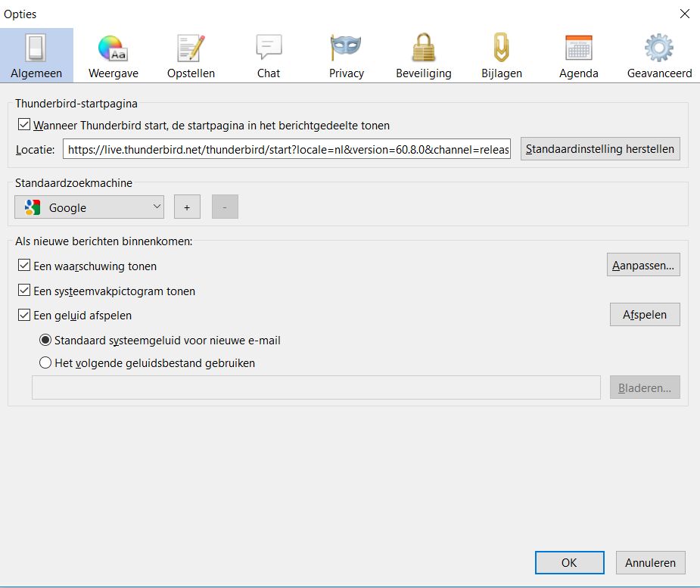Click 'Standaardinstelling herstellen' button
700x588 pixels.
pos(599,149)
